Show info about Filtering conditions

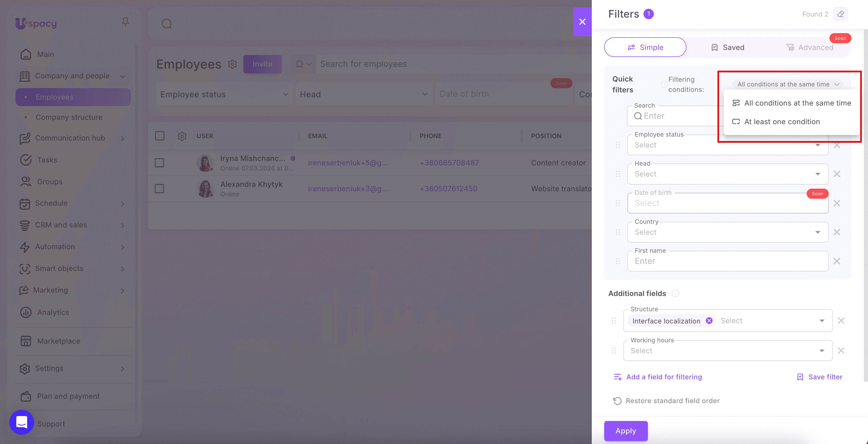pos(664,84)
